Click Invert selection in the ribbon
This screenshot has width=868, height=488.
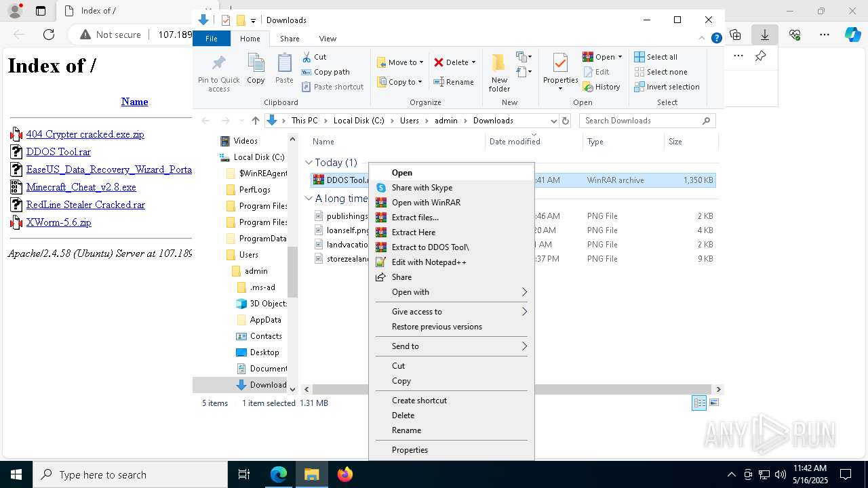tap(667, 87)
